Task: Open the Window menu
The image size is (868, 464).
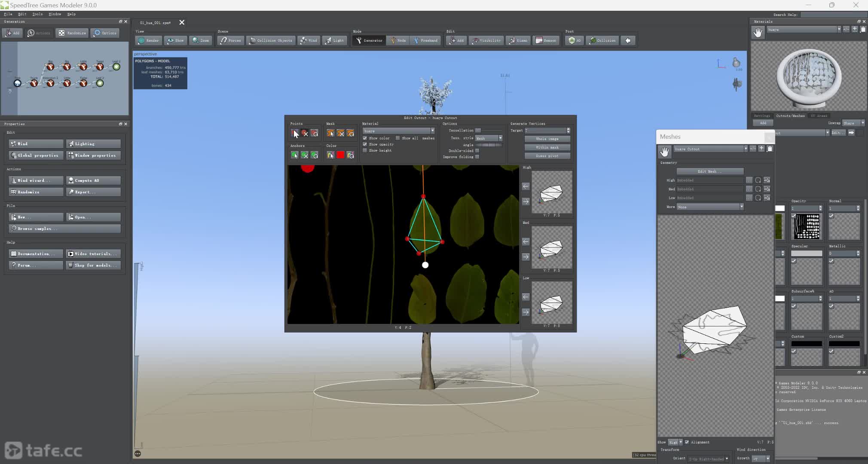Action: coord(55,14)
